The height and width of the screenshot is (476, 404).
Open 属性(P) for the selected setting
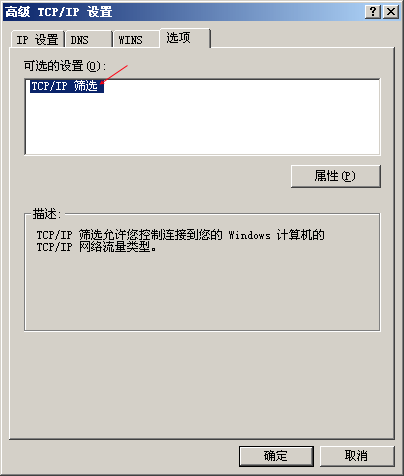pyautogui.click(x=336, y=176)
